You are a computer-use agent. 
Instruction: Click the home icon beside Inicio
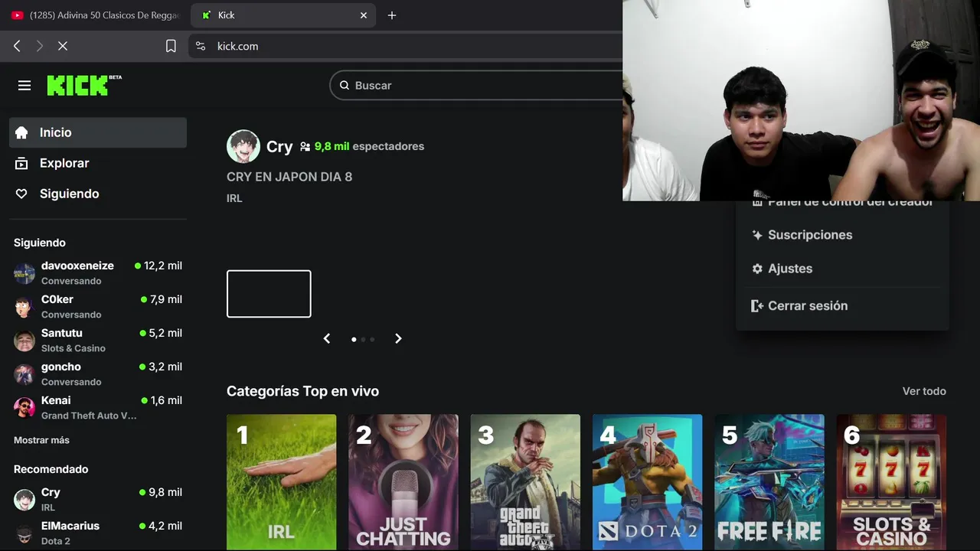[x=21, y=132]
